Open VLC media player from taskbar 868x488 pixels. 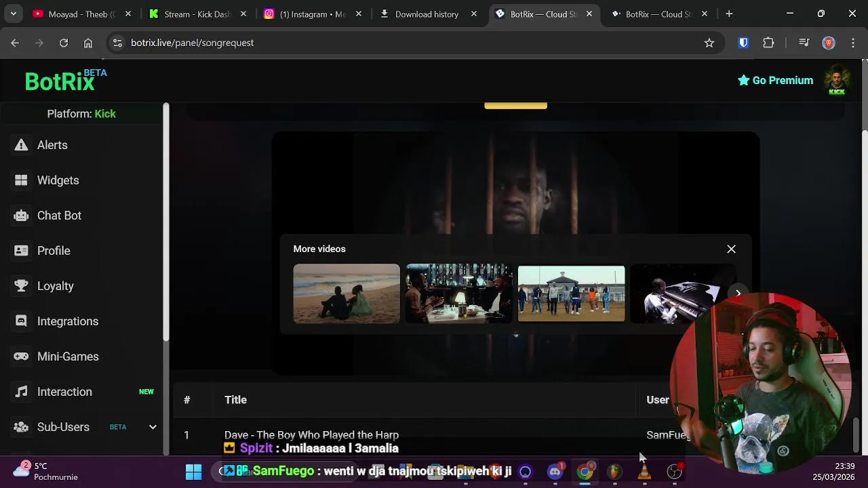click(x=644, y=472)
